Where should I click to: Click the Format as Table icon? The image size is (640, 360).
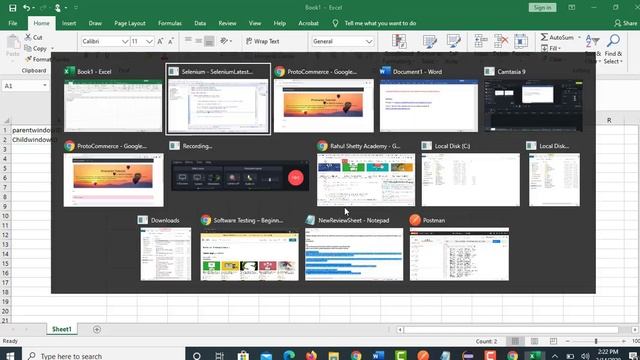[429, 42]
